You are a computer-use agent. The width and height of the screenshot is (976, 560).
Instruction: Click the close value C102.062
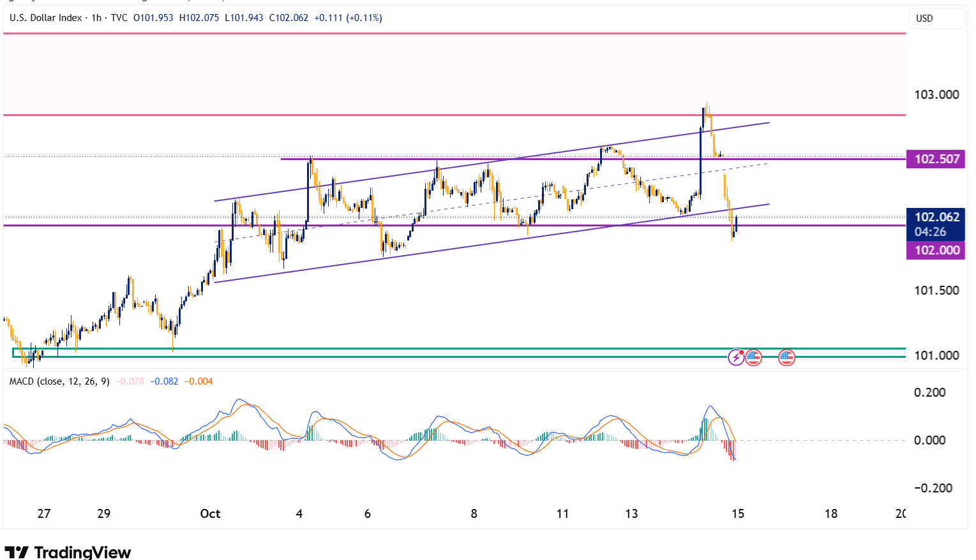click(x=289, y=18)
